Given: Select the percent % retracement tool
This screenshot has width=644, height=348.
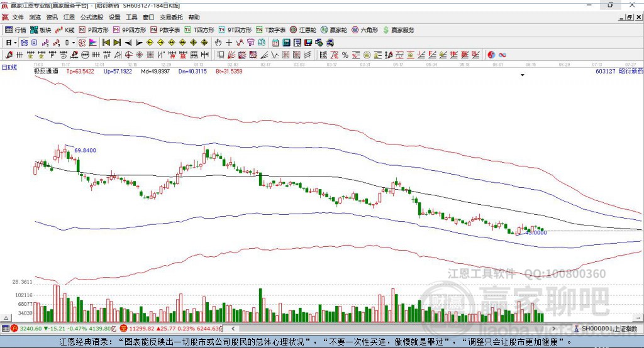Looking at the screenshot, I should pos(345,55).
